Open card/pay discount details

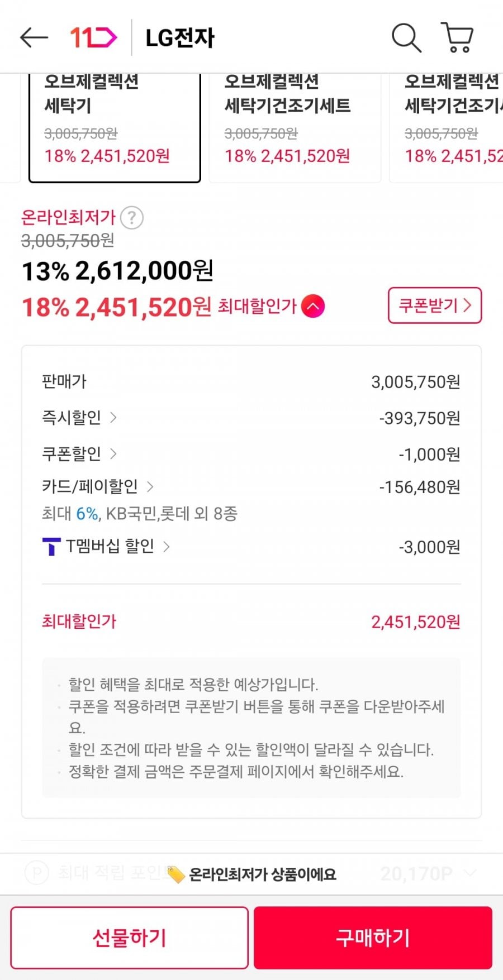pos(98,487)
